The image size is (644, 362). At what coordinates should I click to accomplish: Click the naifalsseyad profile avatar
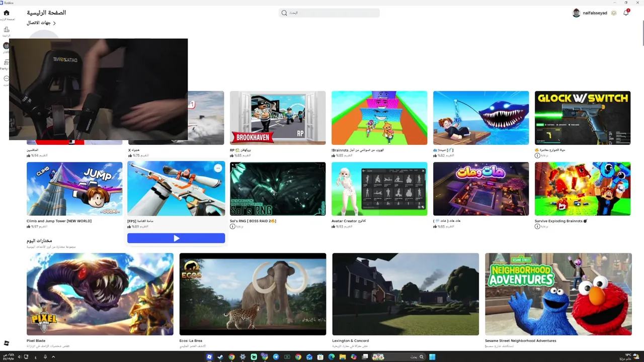coord(577,13)
